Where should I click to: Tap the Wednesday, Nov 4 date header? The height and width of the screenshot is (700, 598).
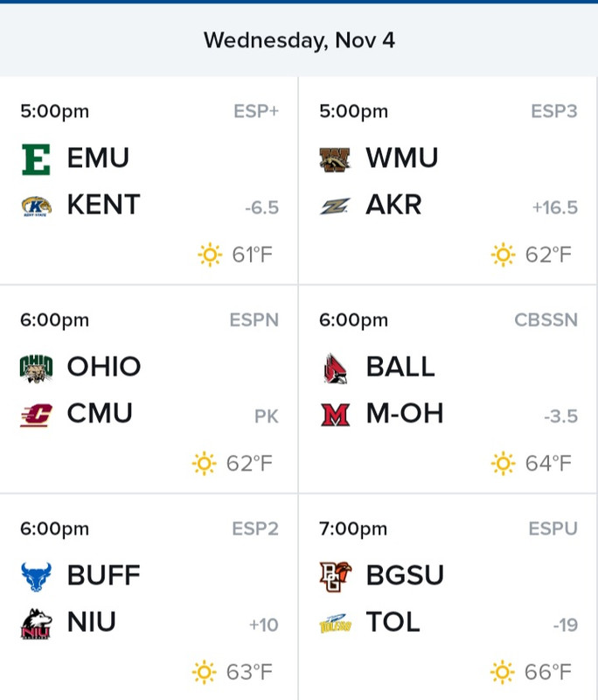[x=299, y=40]
